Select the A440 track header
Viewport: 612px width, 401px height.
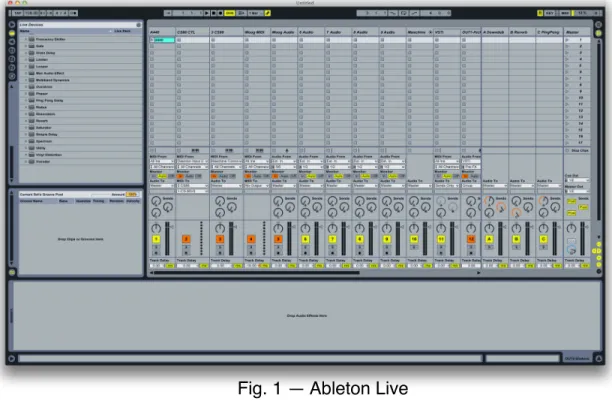pos(162,32)
